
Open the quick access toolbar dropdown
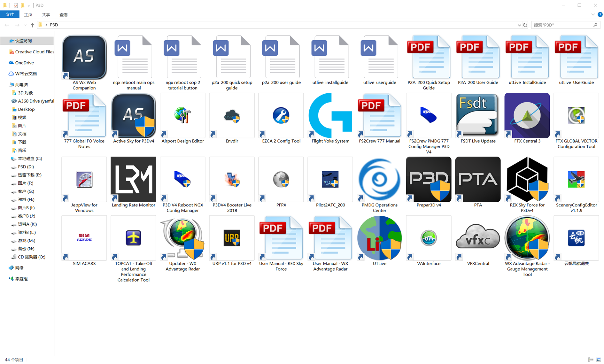click(29, 5)
